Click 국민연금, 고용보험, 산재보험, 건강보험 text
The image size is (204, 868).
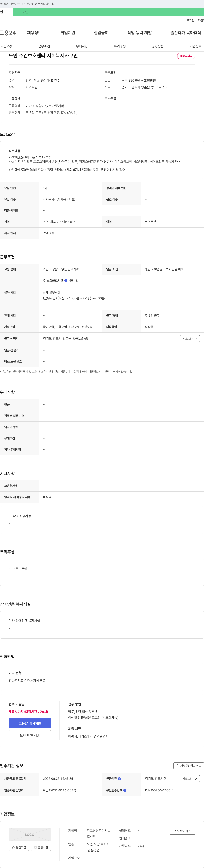pos(68,327)
